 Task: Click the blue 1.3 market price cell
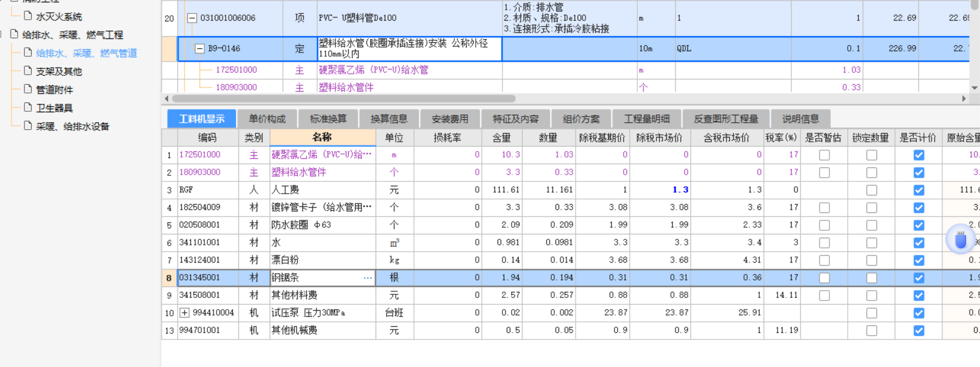660,190
